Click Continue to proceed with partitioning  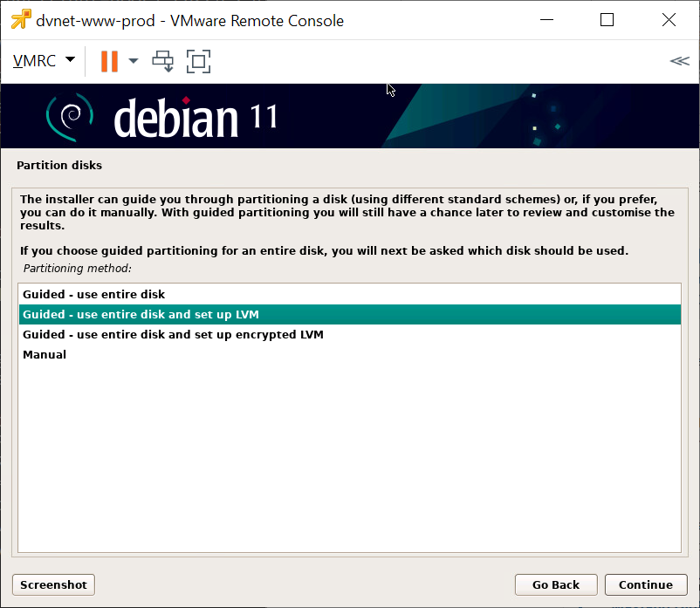(x=645, y=584)
